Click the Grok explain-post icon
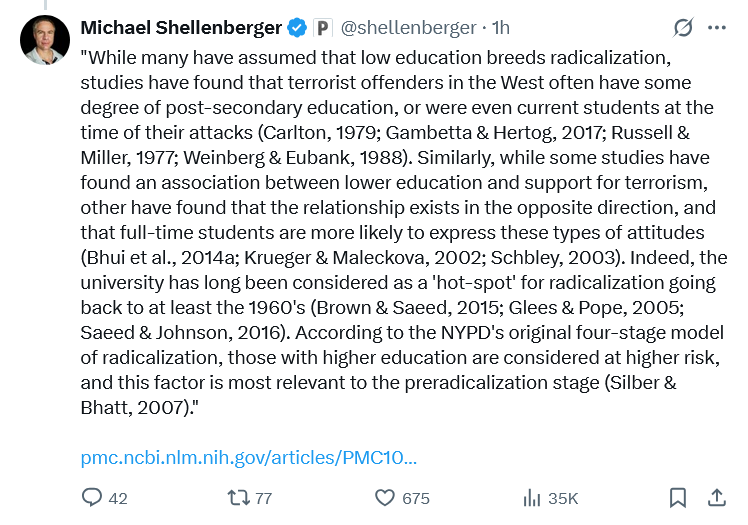 pyautogui.click(x=683, y=28)
